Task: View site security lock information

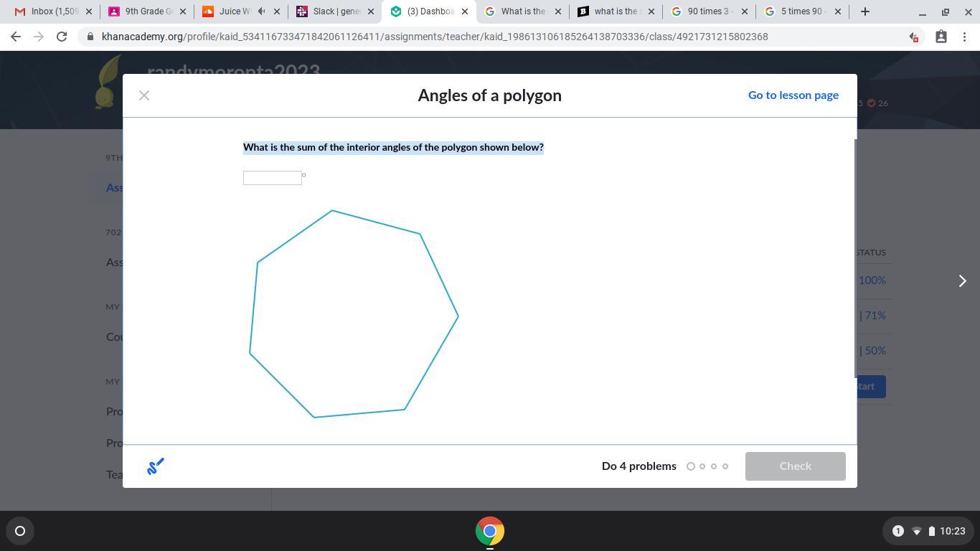Action: (x=90, y=37)
